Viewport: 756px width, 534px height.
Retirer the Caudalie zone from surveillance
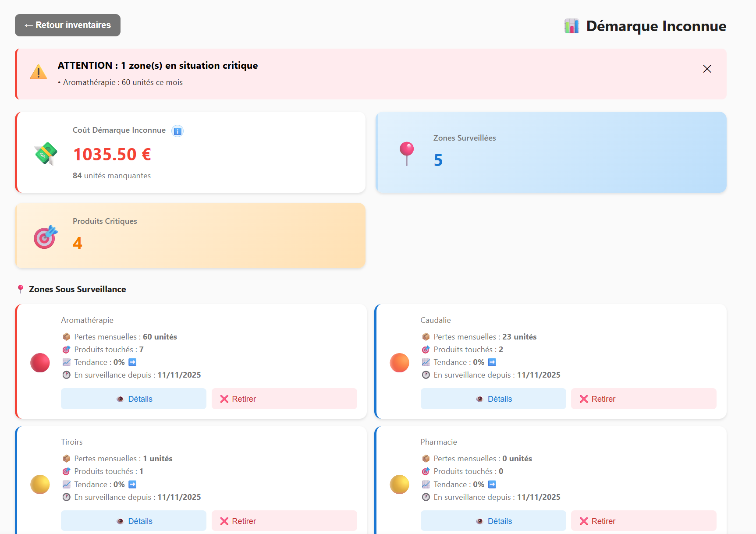(643, 399)
